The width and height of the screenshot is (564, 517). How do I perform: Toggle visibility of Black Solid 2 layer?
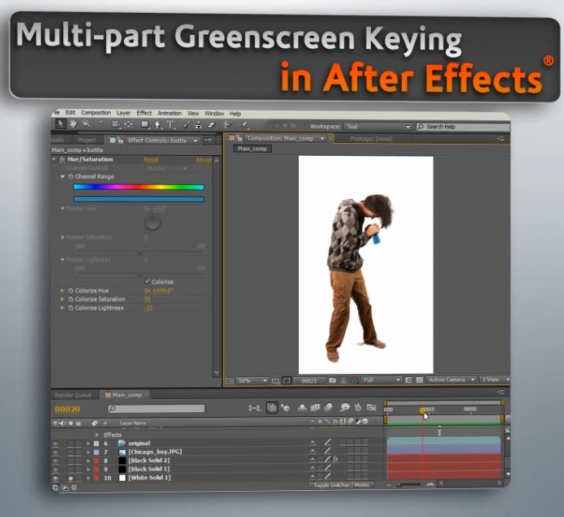[55, 461]
